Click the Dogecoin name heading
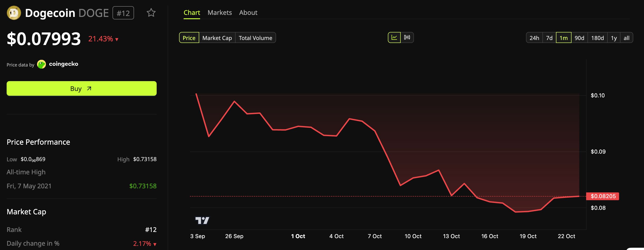The image size is (644, 250). (50, 13)
